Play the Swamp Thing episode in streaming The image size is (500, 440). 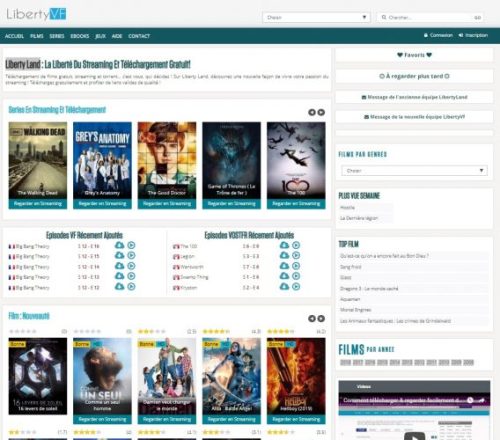point(296,276)
